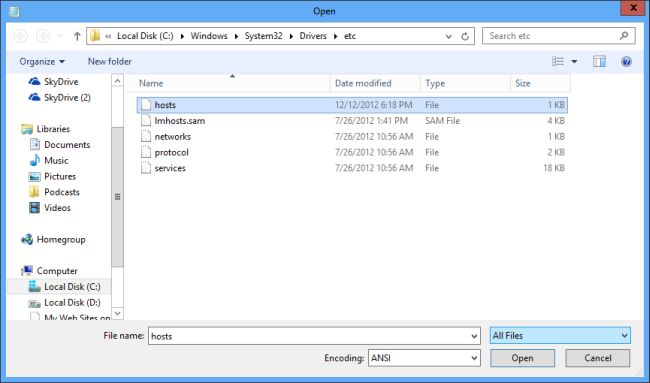Expand the address bar history dropdown

449,36
